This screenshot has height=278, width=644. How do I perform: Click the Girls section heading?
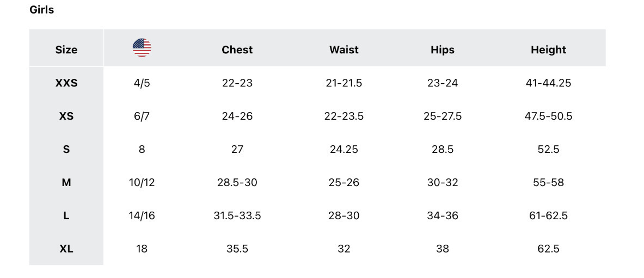pyautogui.click(x=42, y=10)
